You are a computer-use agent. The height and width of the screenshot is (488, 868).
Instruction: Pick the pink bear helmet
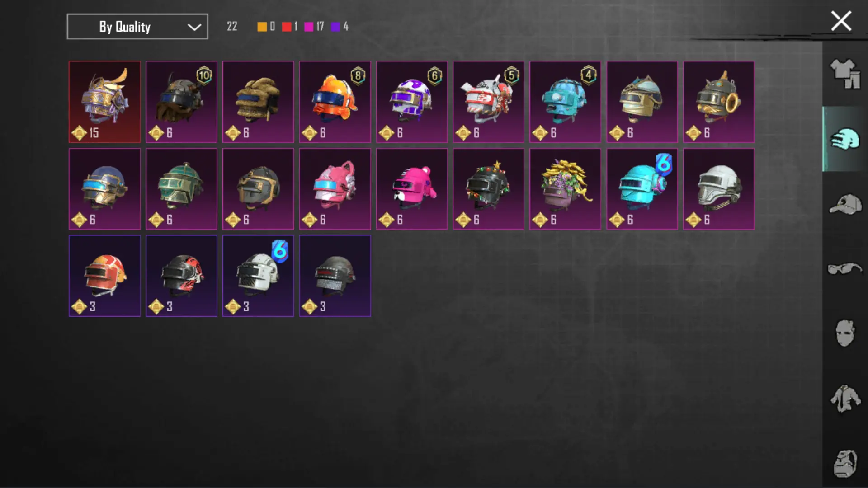[x=412, y=189]
